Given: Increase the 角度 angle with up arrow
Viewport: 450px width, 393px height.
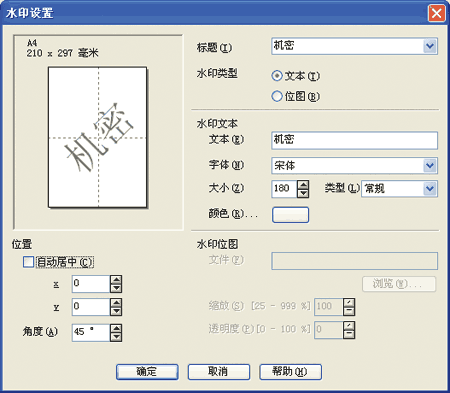Looking at the screenshot, I should pyautogui.click(x=116, y=329).
